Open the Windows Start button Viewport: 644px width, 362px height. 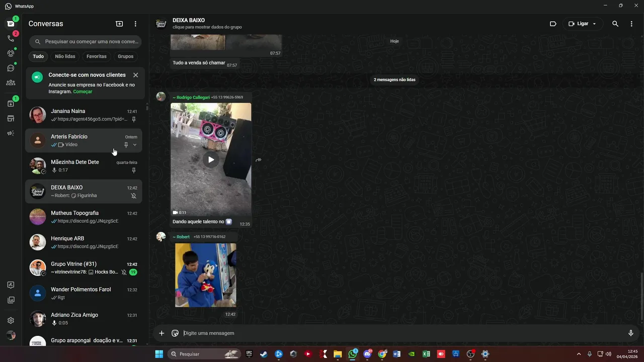click(159, 354)
